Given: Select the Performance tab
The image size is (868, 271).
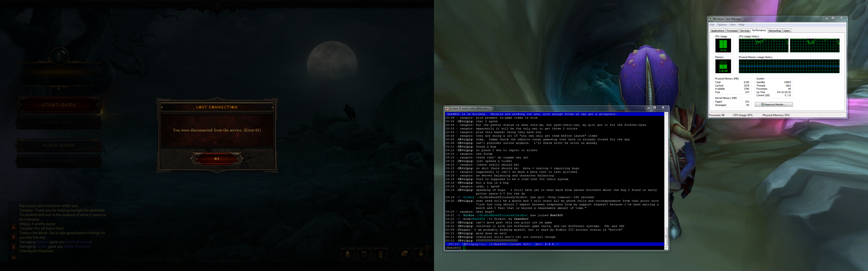Looking at the screenshot, I should [x=759, y=30].
